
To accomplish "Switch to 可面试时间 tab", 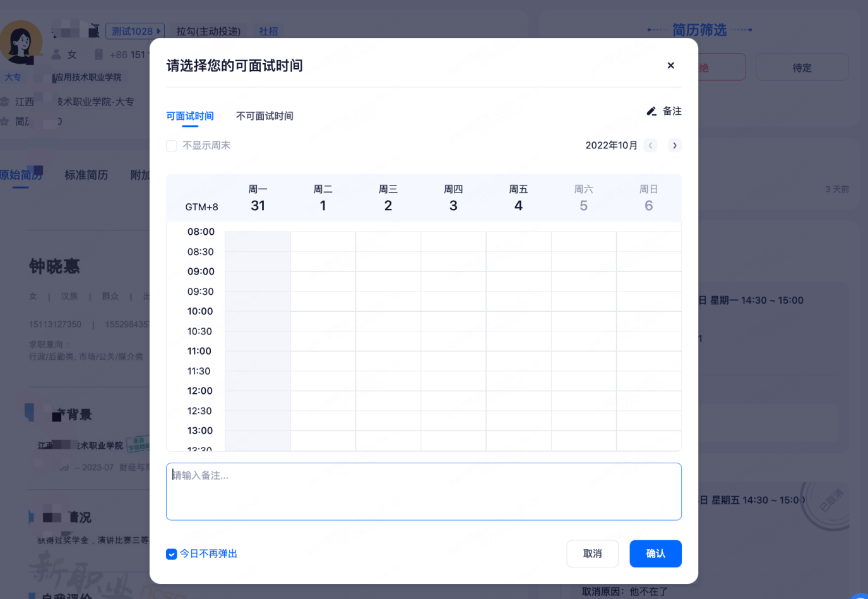I will pyautogui.click(x=190, y=116).
